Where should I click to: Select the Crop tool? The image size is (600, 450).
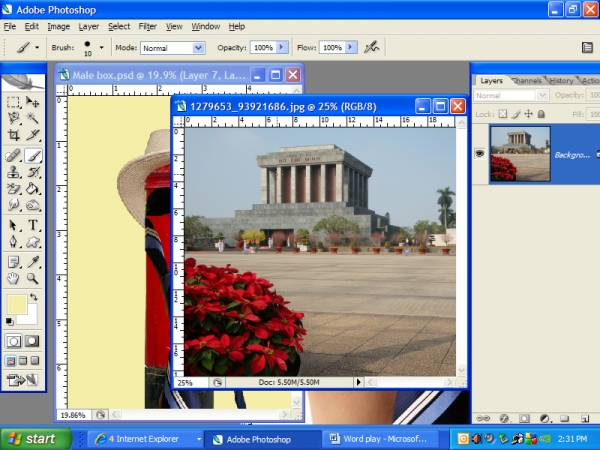[13, 135]
